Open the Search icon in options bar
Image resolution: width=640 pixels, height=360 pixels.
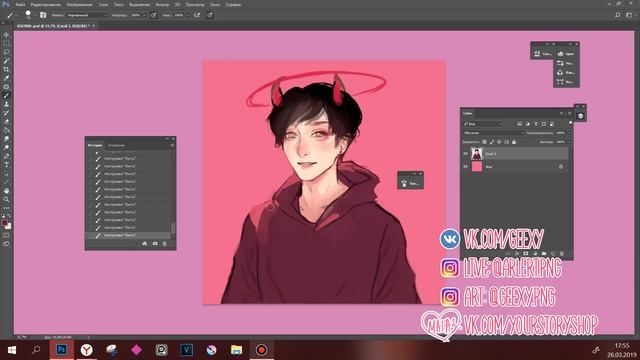[618, 15]
